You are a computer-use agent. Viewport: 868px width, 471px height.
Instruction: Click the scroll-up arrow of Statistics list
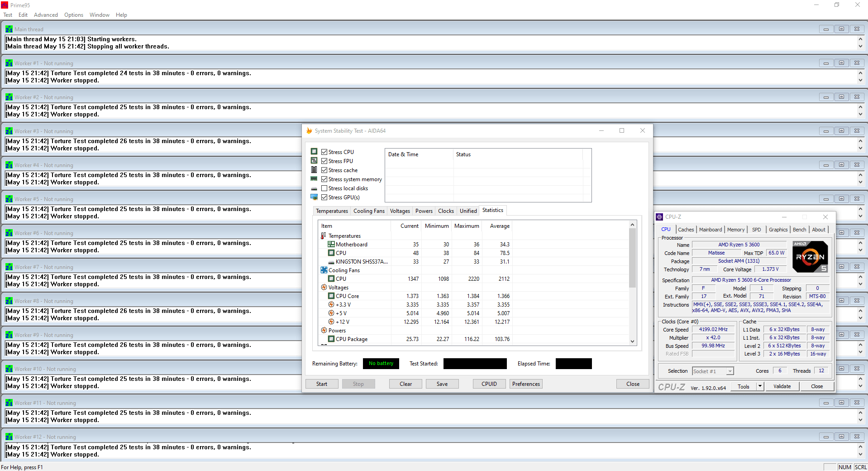tap(633, 225)
